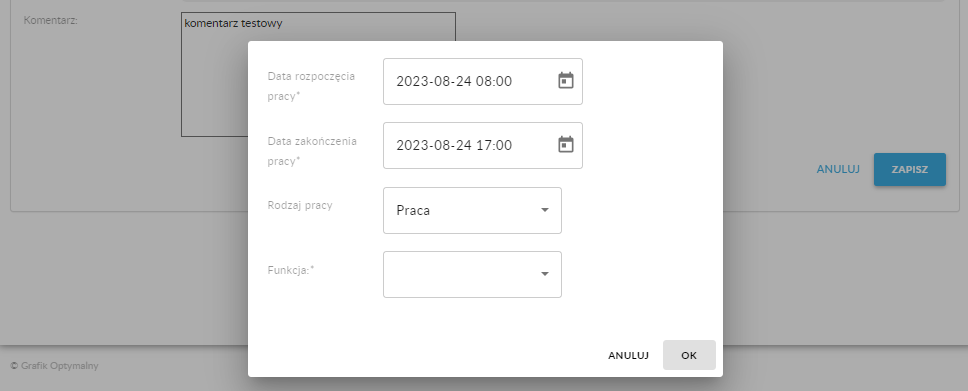
Task: Click the Komentarz: label
Action: click(50, 20)
